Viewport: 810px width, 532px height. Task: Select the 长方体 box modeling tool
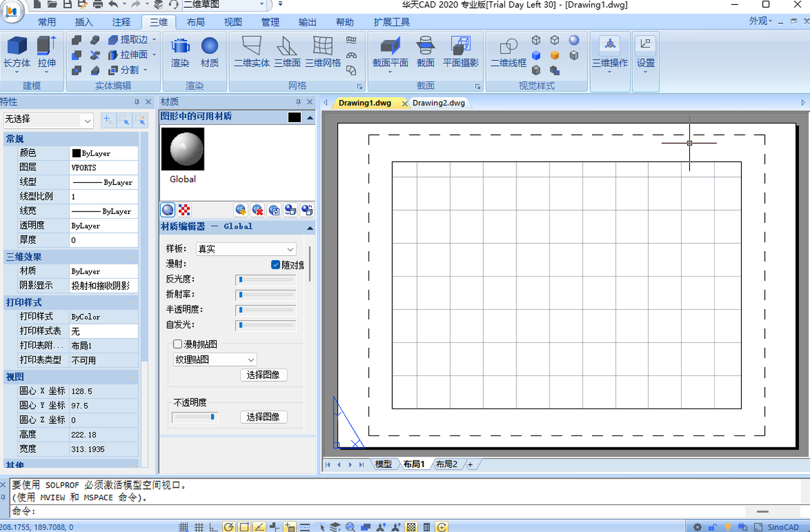[x=17, y=52]
